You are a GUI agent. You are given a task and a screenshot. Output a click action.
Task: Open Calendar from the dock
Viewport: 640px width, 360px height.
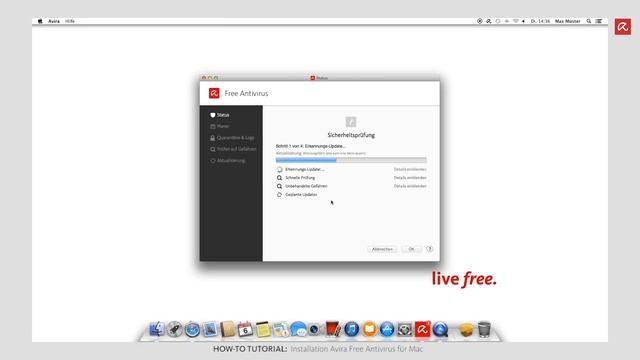245,329
